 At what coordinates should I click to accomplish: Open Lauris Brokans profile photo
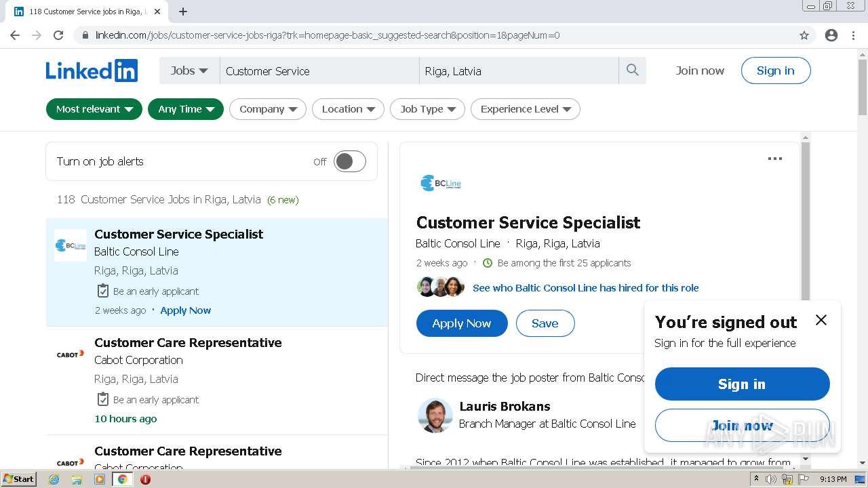tap(435, 415)
